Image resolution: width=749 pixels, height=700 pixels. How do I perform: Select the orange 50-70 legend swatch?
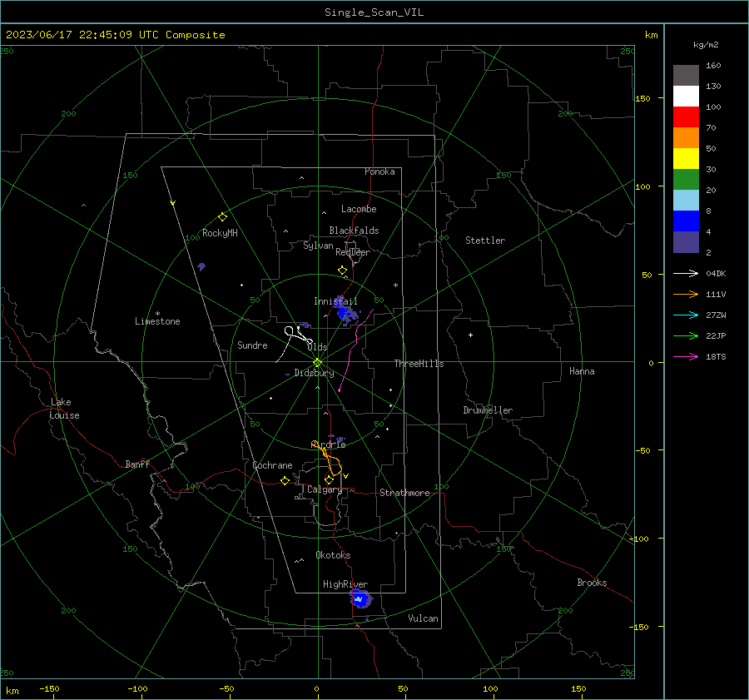point(686,137)
